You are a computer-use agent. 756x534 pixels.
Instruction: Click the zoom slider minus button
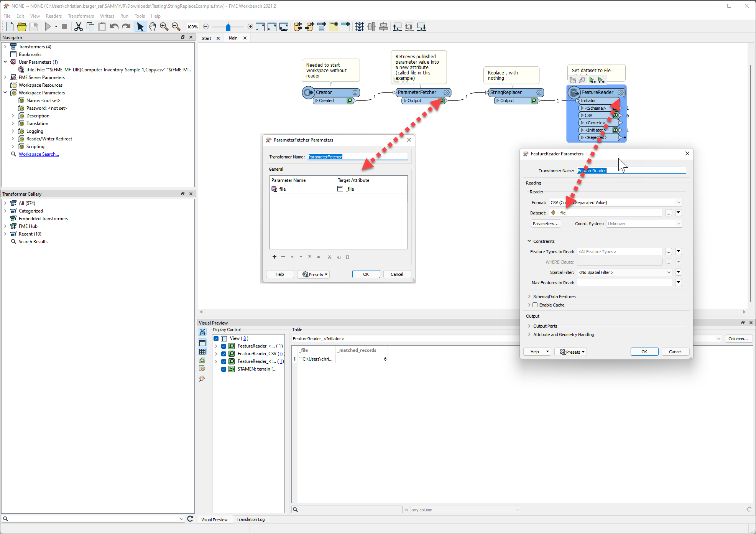[x=206, y=26]
